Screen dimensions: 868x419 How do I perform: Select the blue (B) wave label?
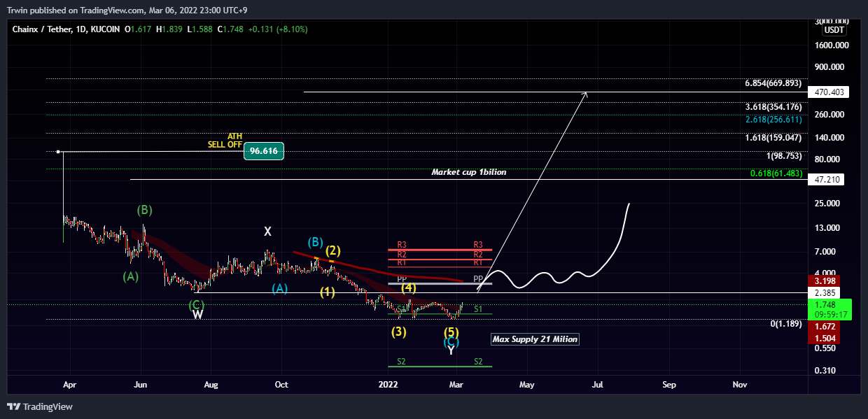(315, 242)
